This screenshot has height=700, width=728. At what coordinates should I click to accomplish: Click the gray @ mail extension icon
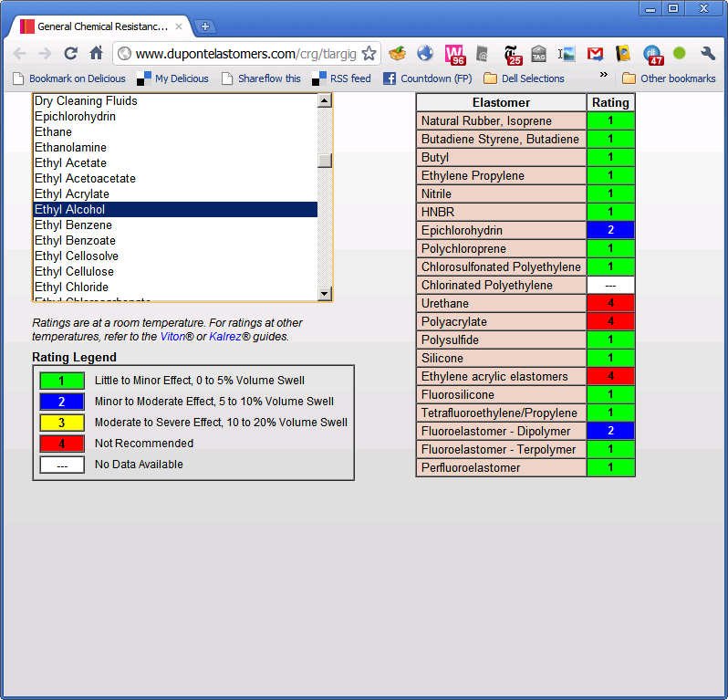[483, 55]
